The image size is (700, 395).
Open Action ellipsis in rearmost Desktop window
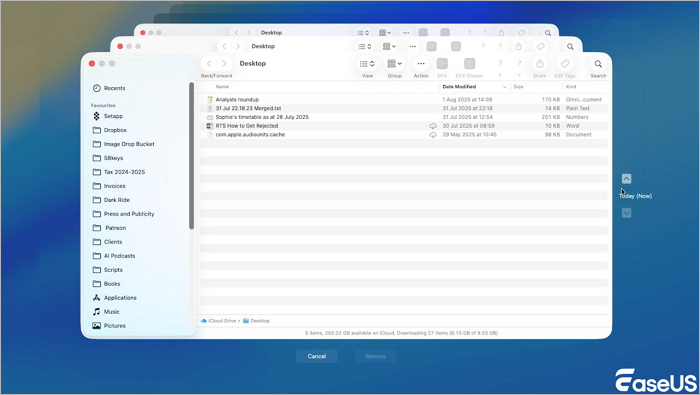[406, 33]
